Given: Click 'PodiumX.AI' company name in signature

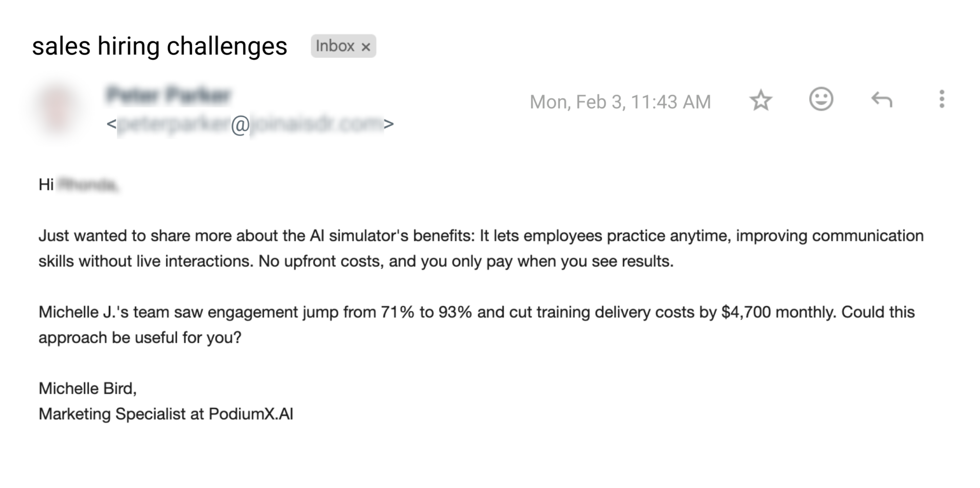Looking at the screenshot, I should (251, 414).
